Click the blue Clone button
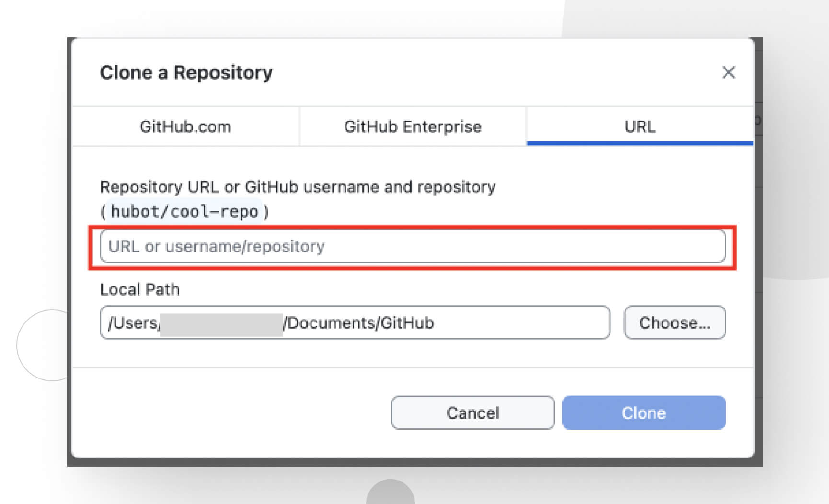This screenshot has height=504, width=829. 644,412
